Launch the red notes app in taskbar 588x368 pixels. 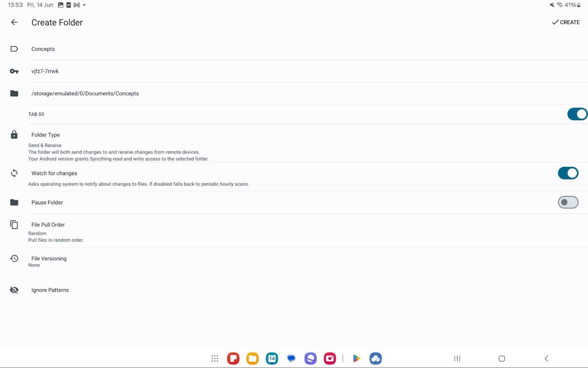pyautogui.click(x=233, y=358)
